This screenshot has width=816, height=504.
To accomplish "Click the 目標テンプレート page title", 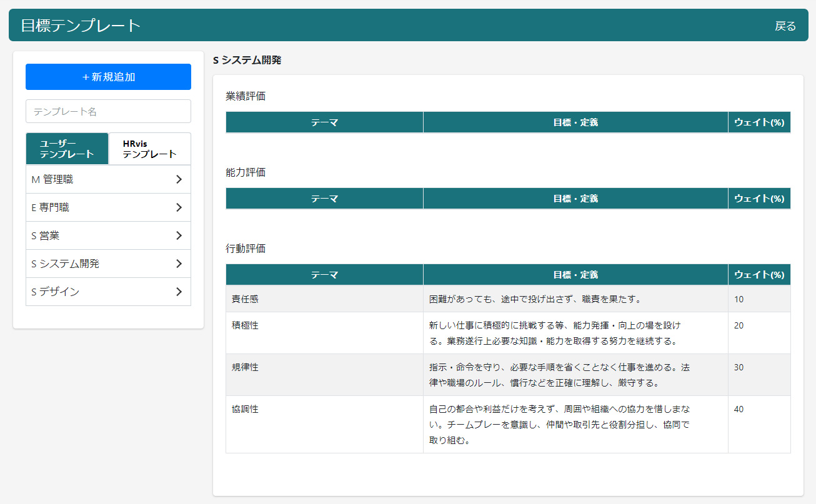I will [81, 26].
